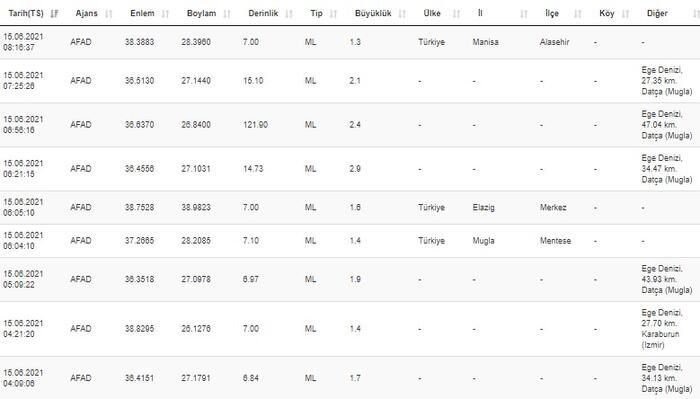Sort the table by Enlem arrows
The image size is (700, 399).
point(165,14)
